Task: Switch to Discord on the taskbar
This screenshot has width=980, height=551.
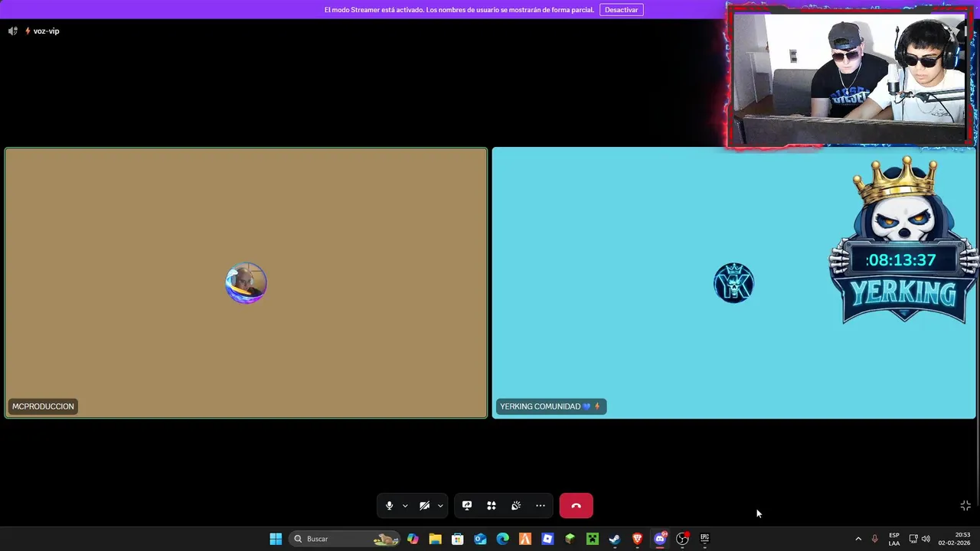Action: point(660,539)
